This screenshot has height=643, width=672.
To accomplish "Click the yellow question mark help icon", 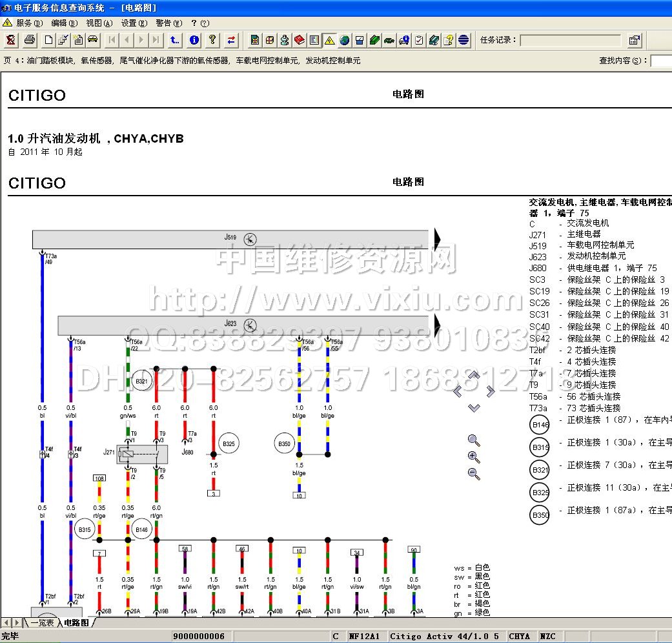I will pos(212,40).
